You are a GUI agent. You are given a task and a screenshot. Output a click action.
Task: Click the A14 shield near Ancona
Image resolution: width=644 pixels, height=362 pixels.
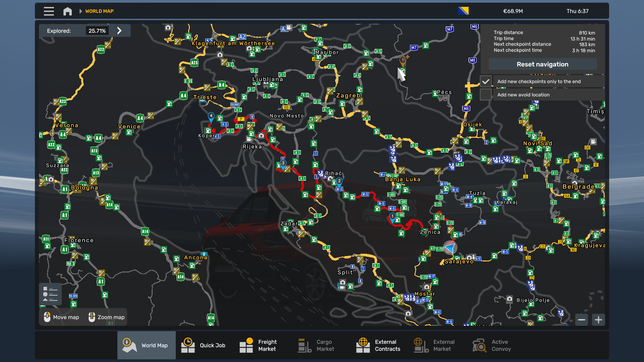click(180, 277)
